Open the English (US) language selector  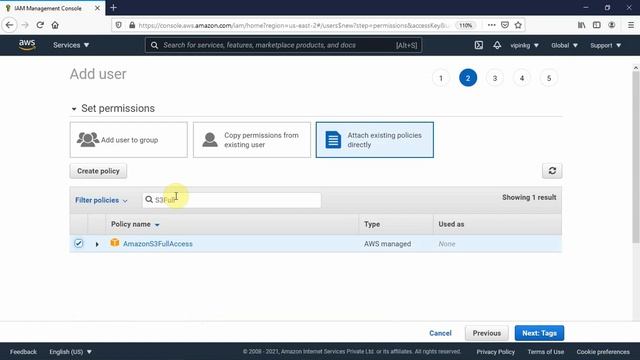71,351
